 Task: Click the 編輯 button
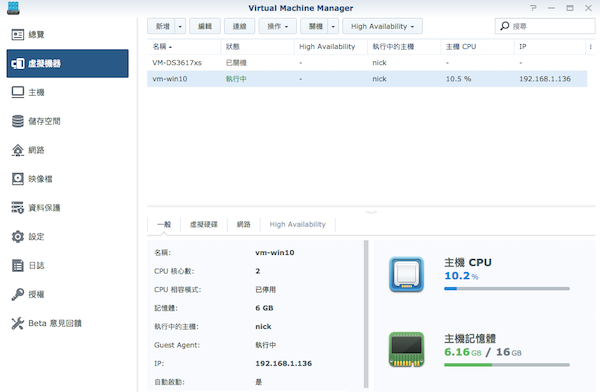[205, 26]
